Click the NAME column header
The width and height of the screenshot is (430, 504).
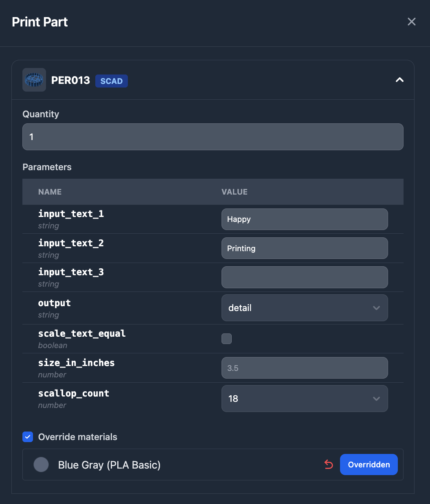(x=50, y=192)
